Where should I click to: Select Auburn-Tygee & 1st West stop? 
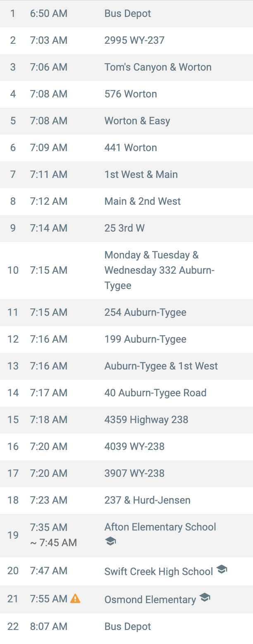tap(161, 366)
